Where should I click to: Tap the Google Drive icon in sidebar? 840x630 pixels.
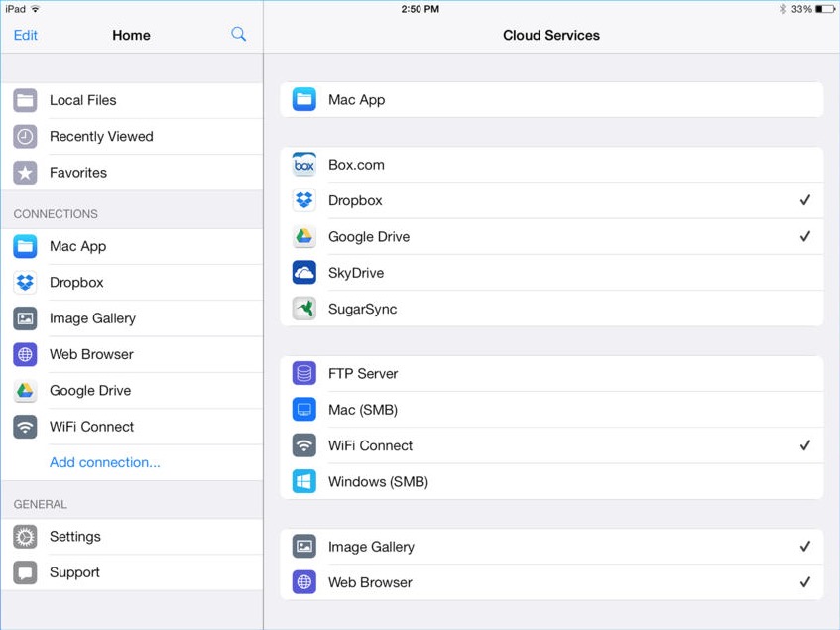pyautogui.click(x=25, y=391)
